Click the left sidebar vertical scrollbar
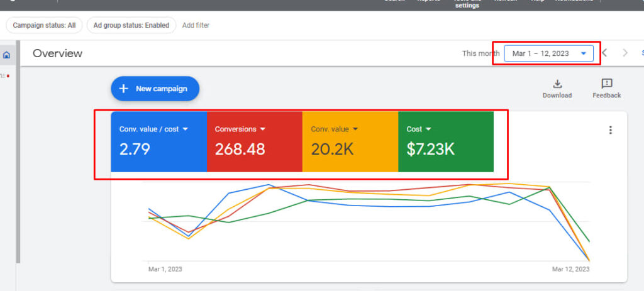Viewport: 644px width, 291px height. (18, 157)
